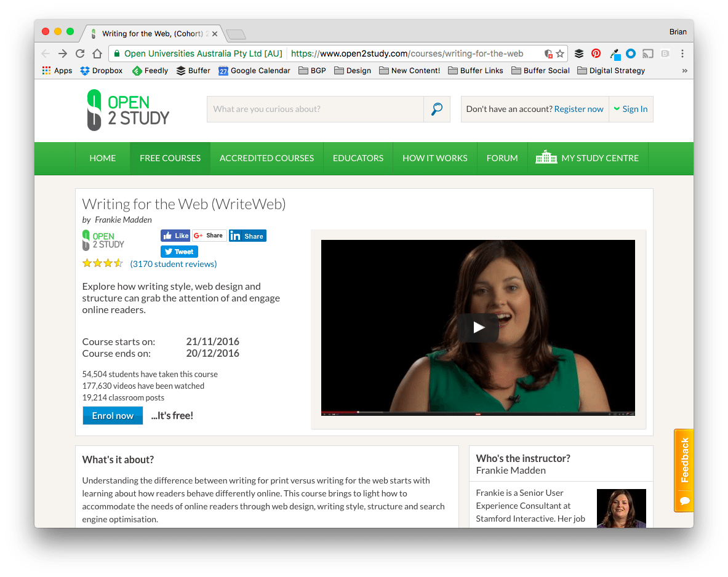This screenshot has height=577, width=728.
Task: Open Dropbox from the bookmarks bar
Action: [101, 70]
